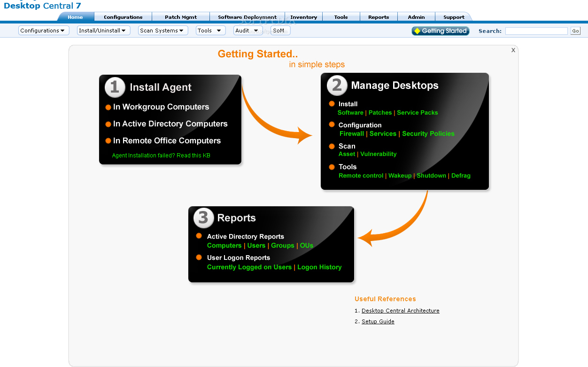Switch to the Configurations tab

123,17
